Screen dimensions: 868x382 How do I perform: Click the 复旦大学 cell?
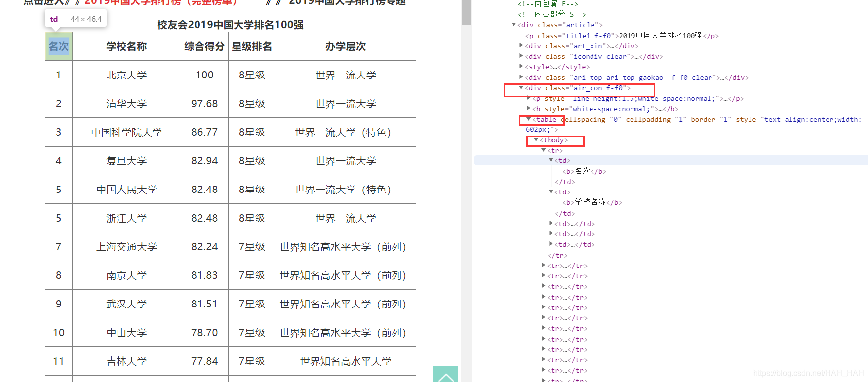[x=126, y=161]
